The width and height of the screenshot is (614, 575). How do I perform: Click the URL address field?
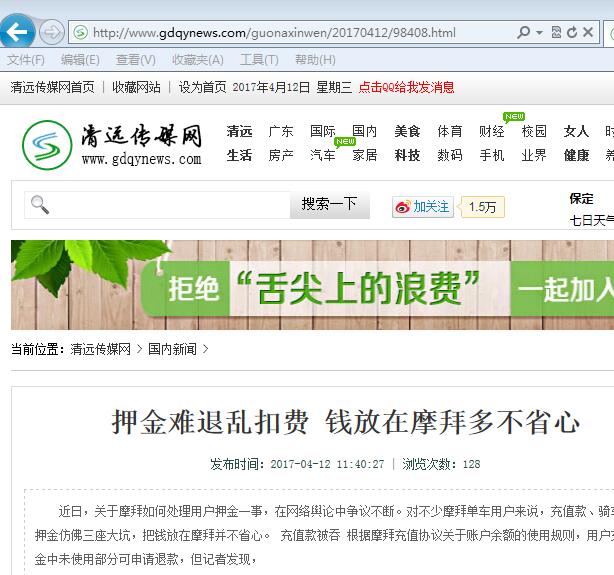tap(274, 33)
